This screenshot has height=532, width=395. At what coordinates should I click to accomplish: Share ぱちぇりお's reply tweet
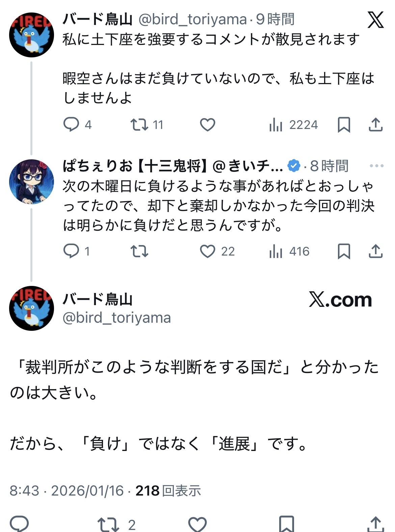[375, 251]
